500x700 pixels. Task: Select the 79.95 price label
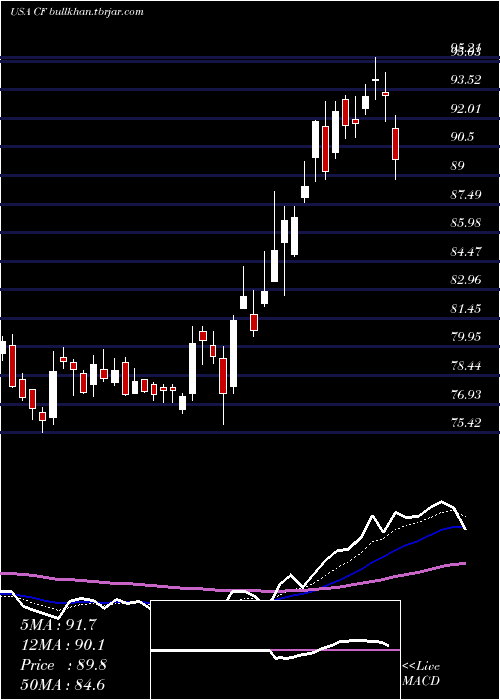[x=466, y=337]
